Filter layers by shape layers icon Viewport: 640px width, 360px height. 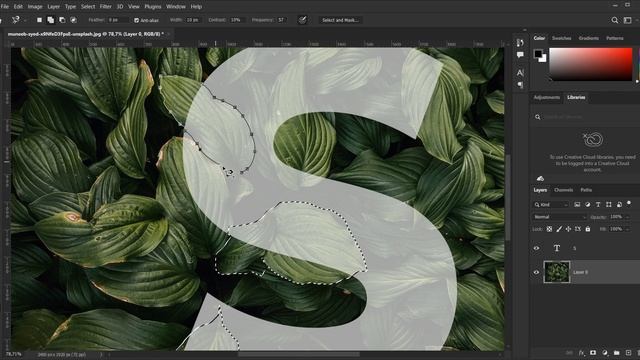[x=609, y=204]
